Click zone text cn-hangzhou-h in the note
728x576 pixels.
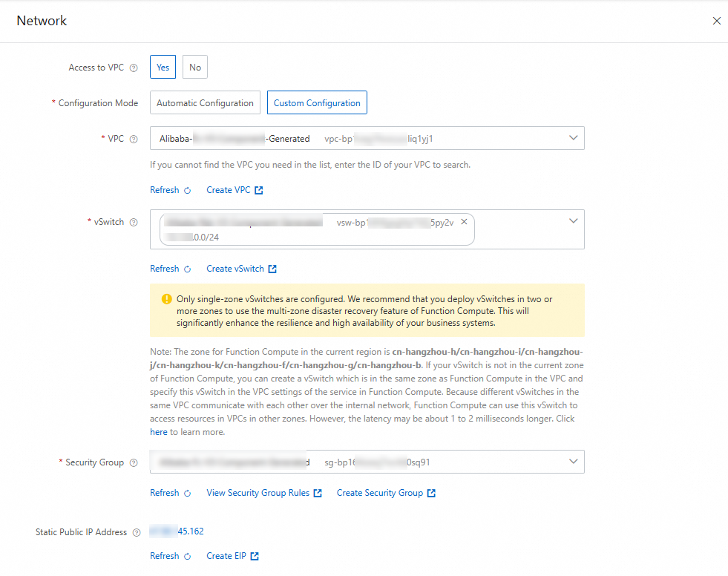424,352
